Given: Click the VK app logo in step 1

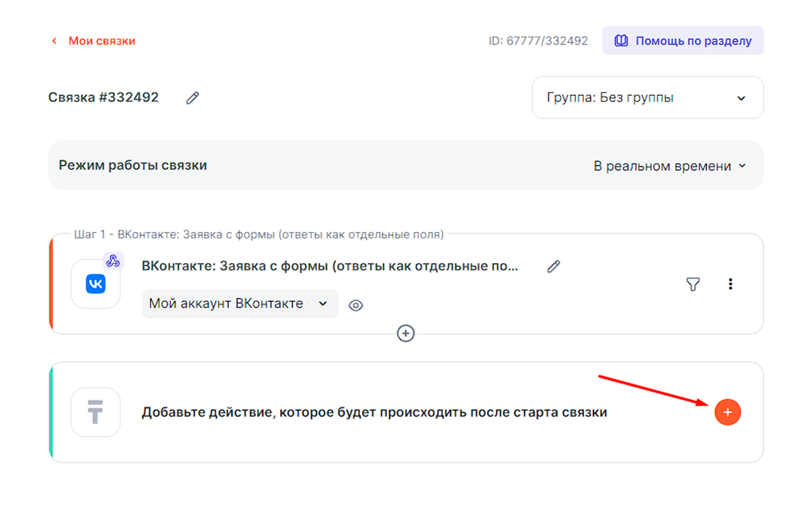Looking at the screenshot, I should point(95,284).
